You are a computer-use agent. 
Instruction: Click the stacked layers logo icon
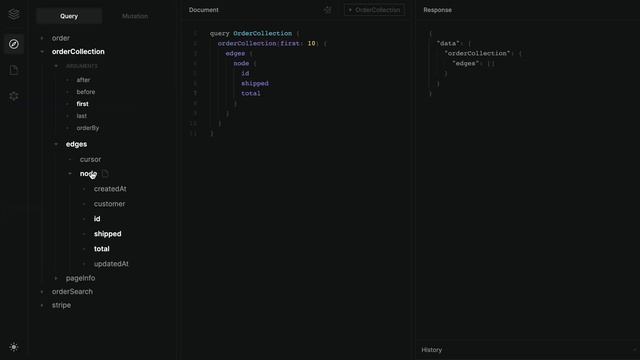[14, 14]
